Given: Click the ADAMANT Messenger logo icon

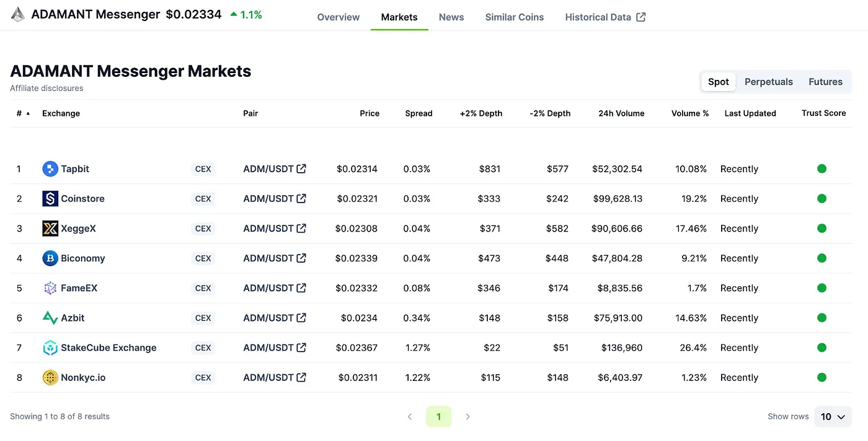Looking at the screenshot, I should coord(18,14).
